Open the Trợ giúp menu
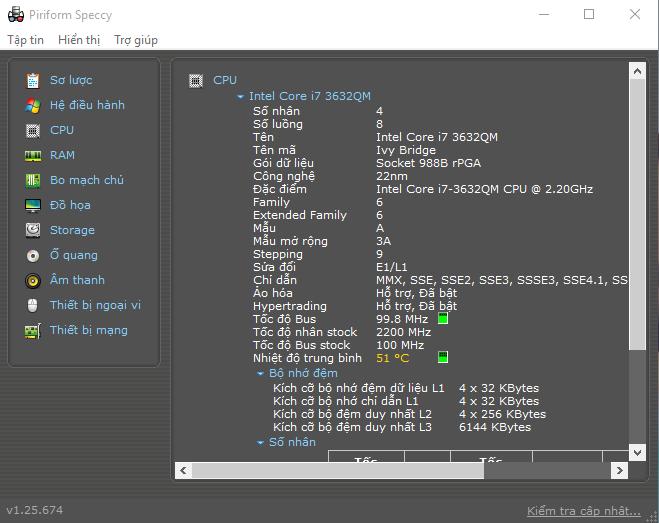 (x=135, y=40)
